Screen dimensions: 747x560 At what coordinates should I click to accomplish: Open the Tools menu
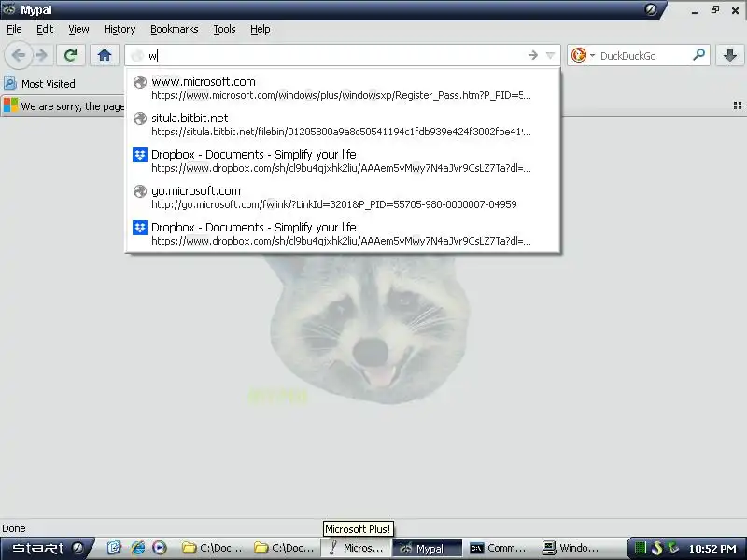tap(224, 29)
